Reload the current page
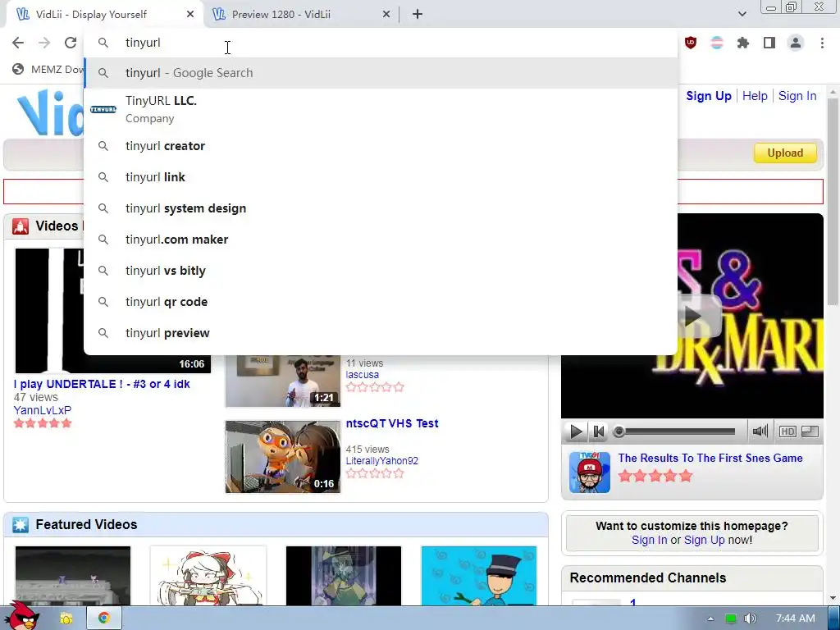This screenshot has width=840, height=630. pos(71,43)
